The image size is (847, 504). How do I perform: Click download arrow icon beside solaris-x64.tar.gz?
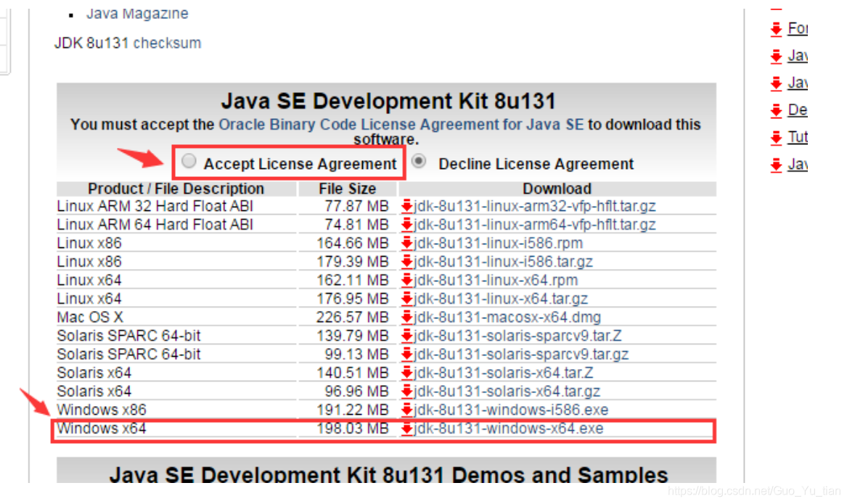[x=407, y=391]
